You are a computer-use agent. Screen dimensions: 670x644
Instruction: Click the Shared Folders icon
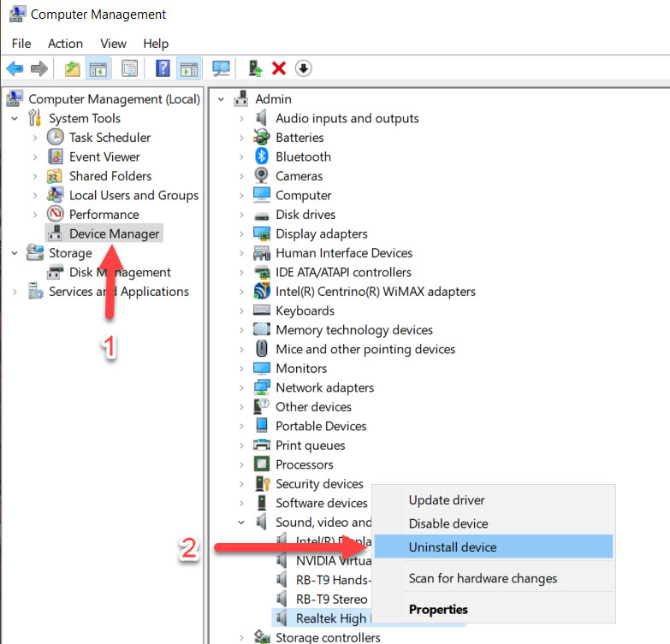tap(54, 176)
